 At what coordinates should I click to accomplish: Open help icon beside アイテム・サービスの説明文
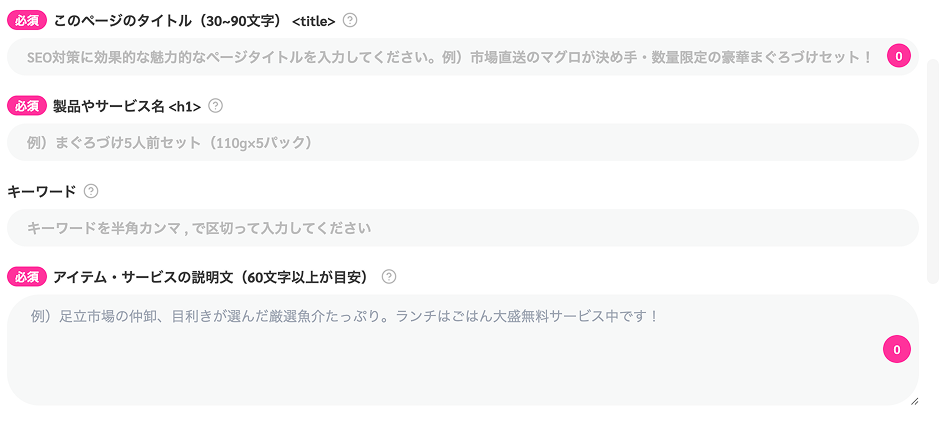(389, 276)
